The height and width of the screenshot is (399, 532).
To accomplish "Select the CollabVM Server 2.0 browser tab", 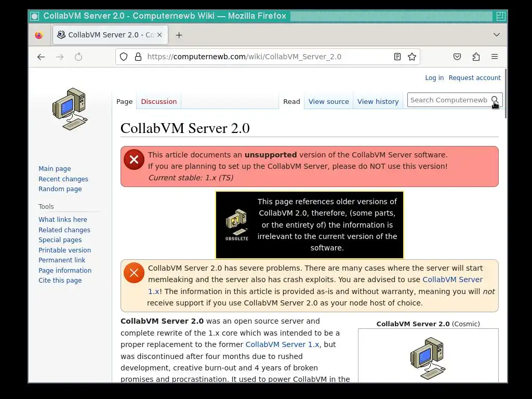I will pos(110,35).
